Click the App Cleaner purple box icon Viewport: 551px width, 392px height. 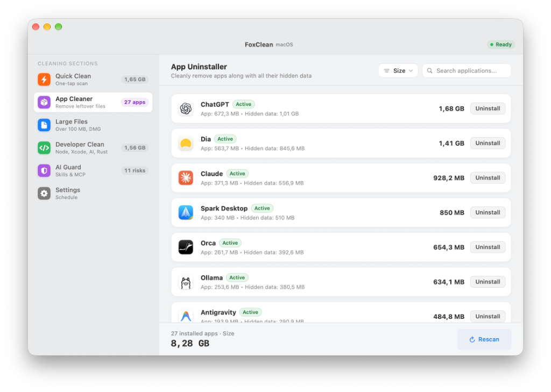(44, 102)
